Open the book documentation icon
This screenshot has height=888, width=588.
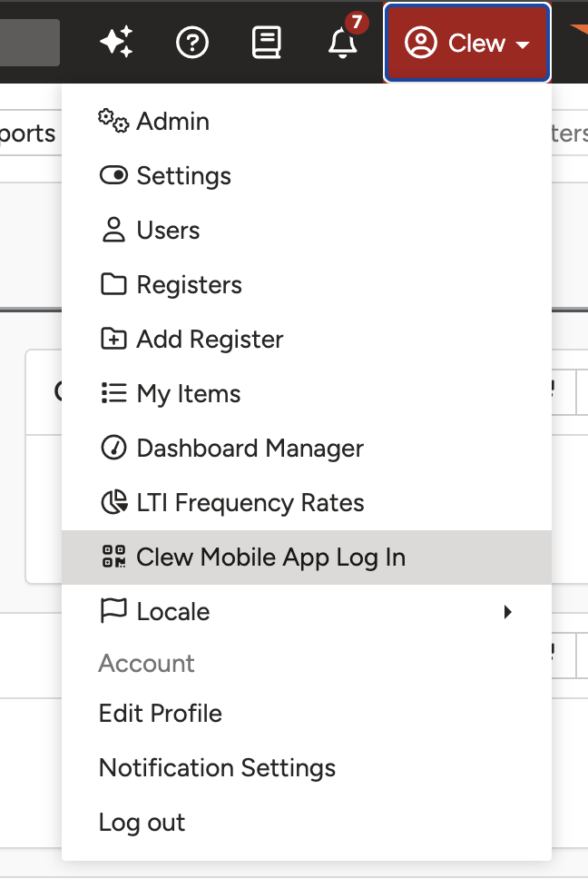[266, 43]
